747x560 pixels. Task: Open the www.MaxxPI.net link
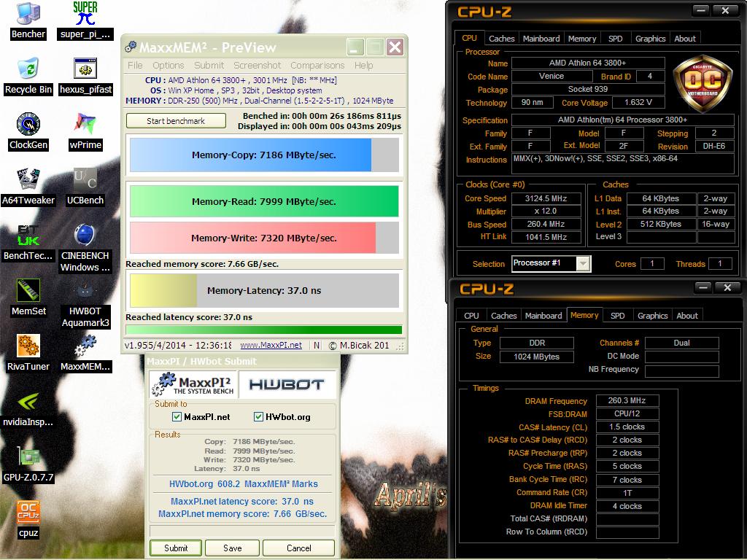271,345
